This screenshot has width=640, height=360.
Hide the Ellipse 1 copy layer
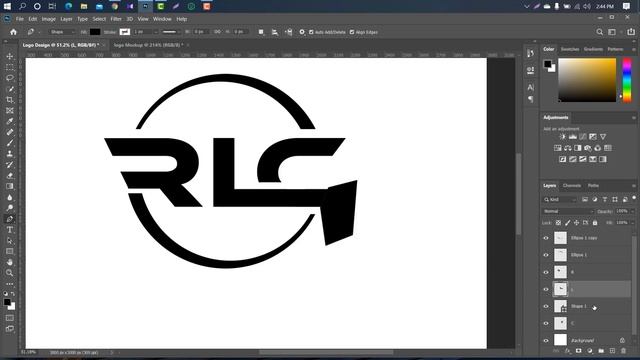pos(546,238)
